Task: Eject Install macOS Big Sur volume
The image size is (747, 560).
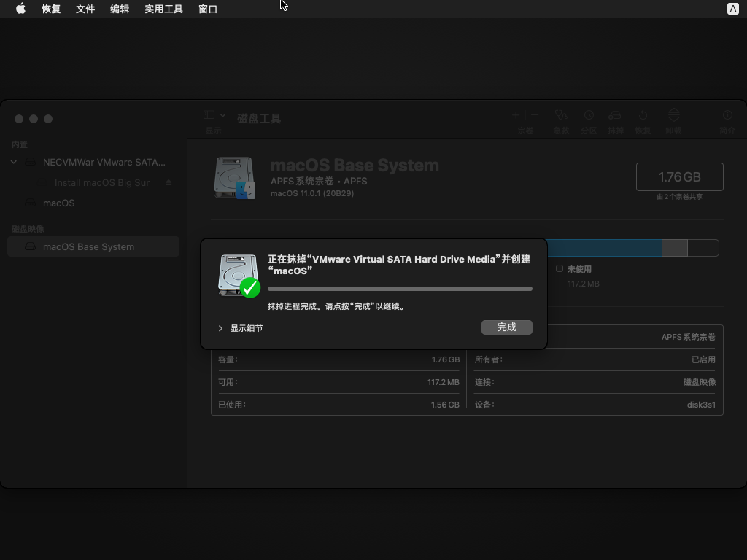Action: click(x=169, y=182)
